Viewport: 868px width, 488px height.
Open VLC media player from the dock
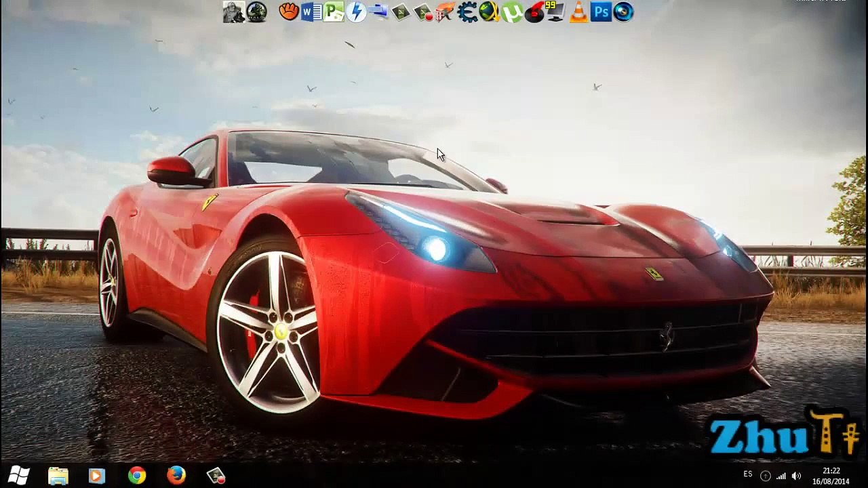(578, 12)
